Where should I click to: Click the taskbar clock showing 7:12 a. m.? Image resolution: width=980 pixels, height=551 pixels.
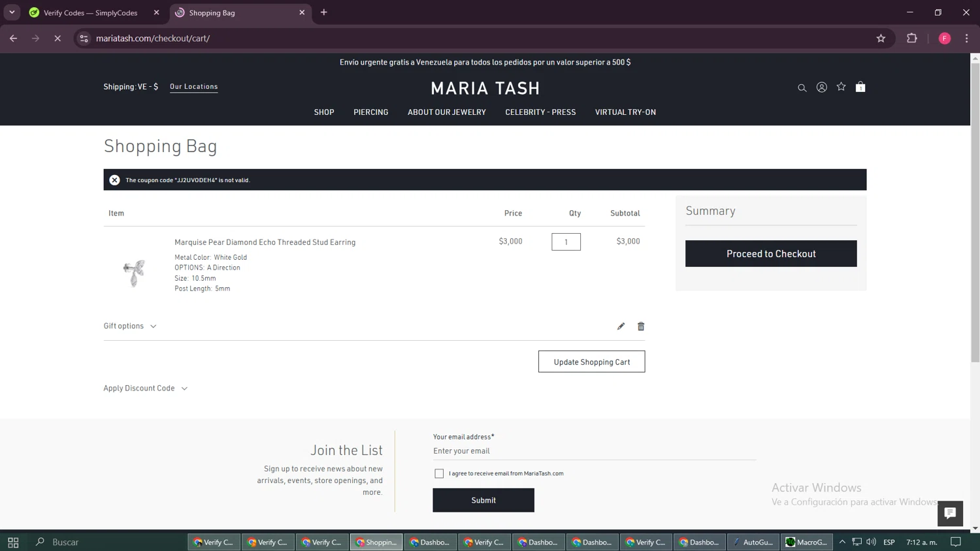pos(921,542)
